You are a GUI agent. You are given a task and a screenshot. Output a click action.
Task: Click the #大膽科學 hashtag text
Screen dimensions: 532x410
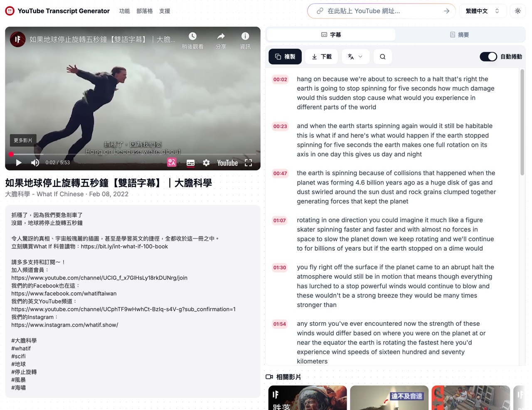[x=24, y=341]
